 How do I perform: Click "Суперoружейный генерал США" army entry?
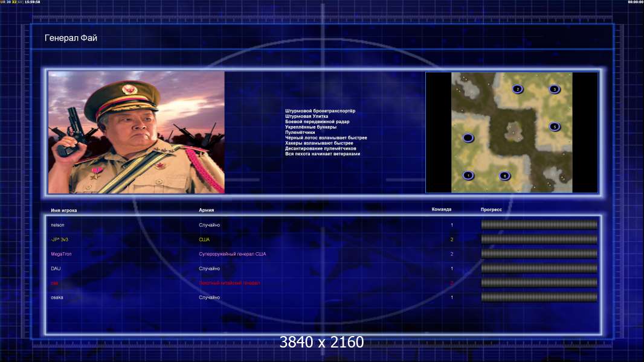click(x=233, y=254)
